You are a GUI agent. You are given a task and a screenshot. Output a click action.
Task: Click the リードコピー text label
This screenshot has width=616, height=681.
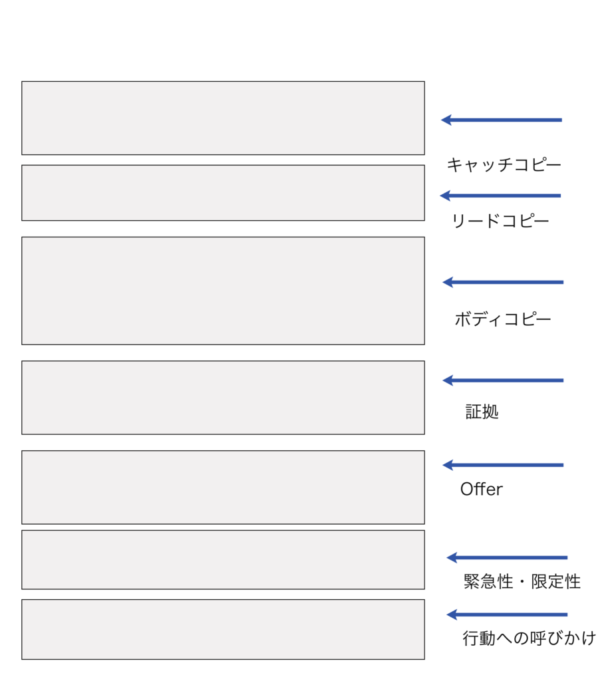point(500,221)
